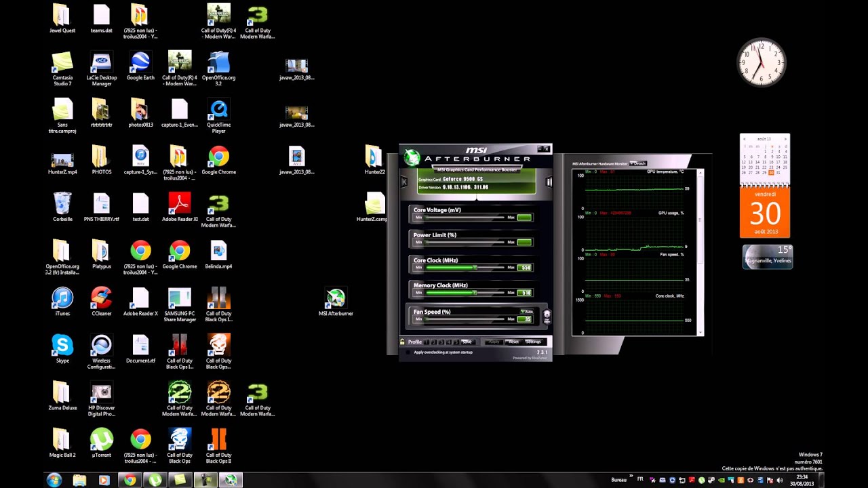Click the Chrome taskbar button
The image size is (868, 488).
(130, 480)
